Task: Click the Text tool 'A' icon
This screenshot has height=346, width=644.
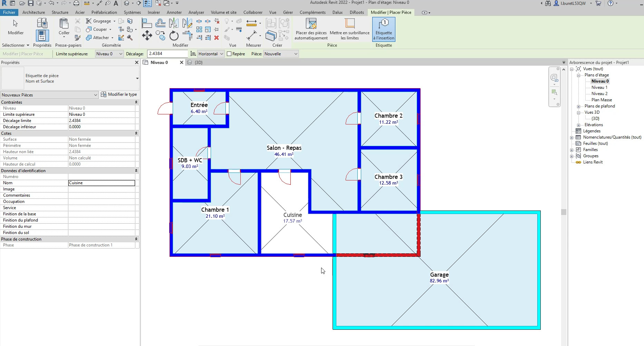Action: 116,3
